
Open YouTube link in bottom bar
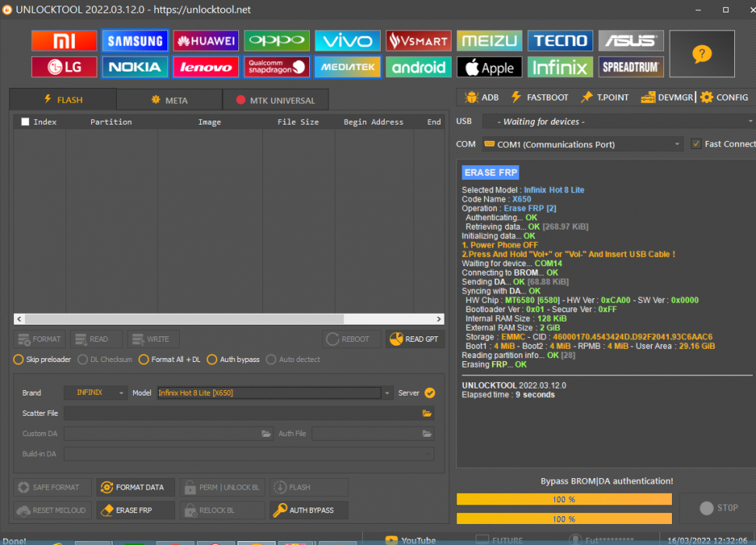(410, 540)
